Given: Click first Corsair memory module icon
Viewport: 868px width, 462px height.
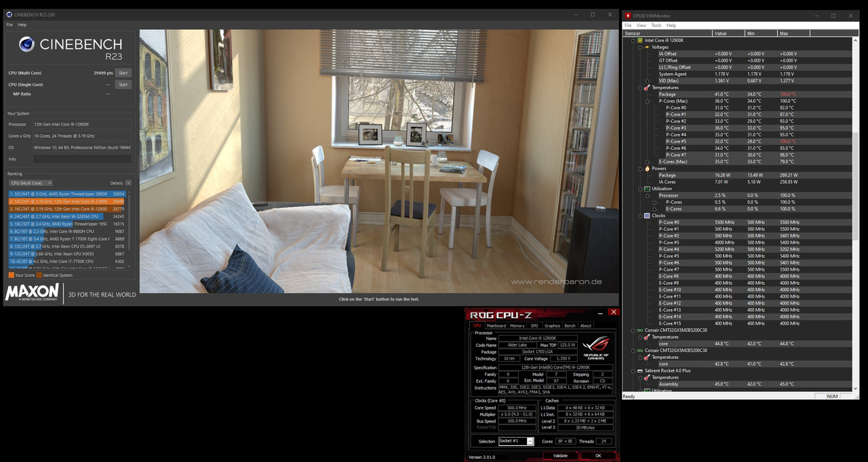Looking at the screenshot, I should coord(639,330).
